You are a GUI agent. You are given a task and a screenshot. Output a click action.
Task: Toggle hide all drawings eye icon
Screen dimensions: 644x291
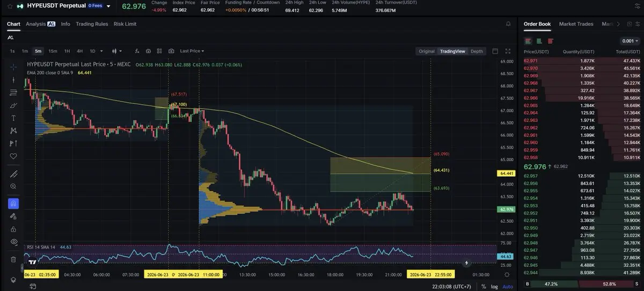[x=13, y=242]
